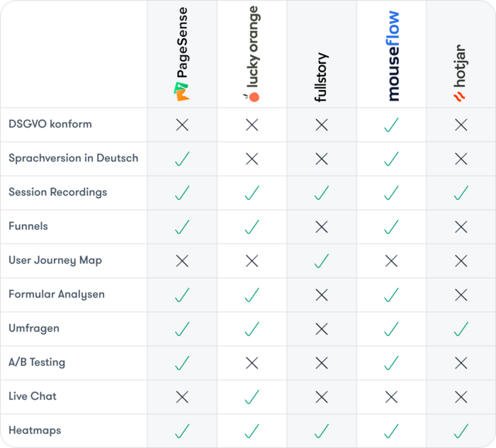The image size is (496, 448).
Task: Click the lucky orange logo
Action: (252, 55)
